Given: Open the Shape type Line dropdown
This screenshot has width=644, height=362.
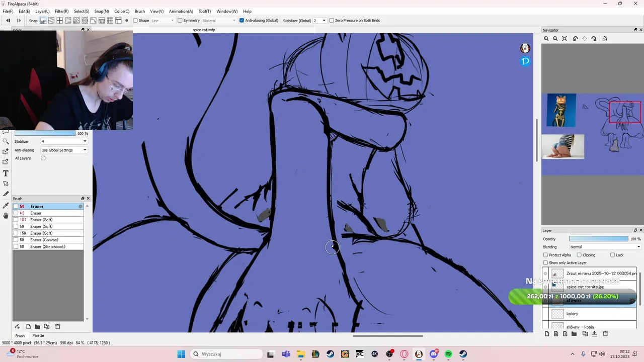Looking at the screenshot, I should click(x=163, y=21).
